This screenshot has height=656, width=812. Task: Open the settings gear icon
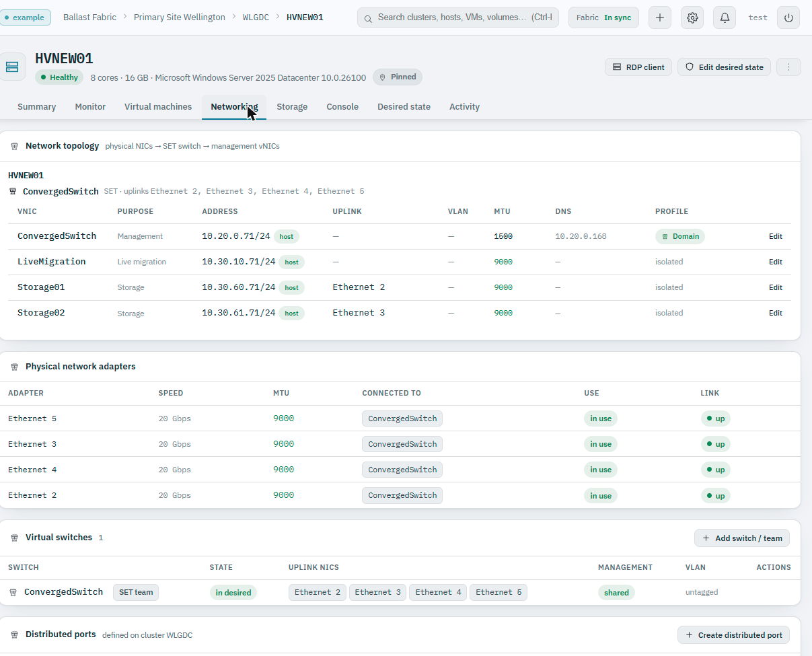pyautogui.click(x=692, y=17)
